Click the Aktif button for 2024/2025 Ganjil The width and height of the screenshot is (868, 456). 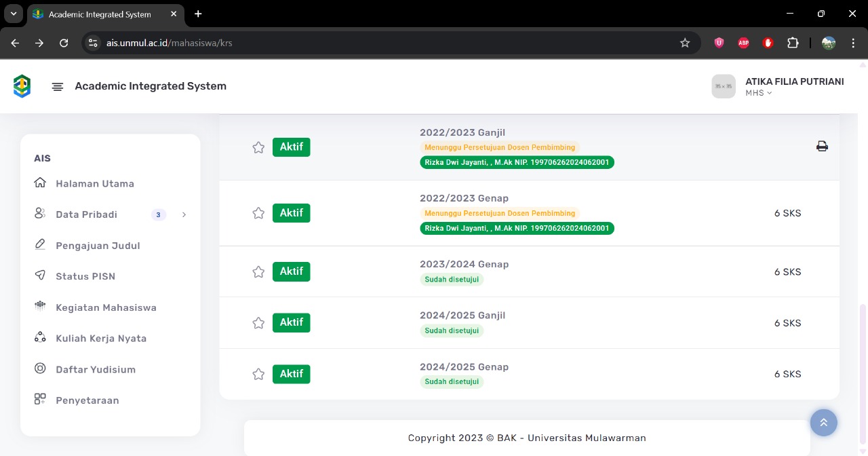coord(291,322)
